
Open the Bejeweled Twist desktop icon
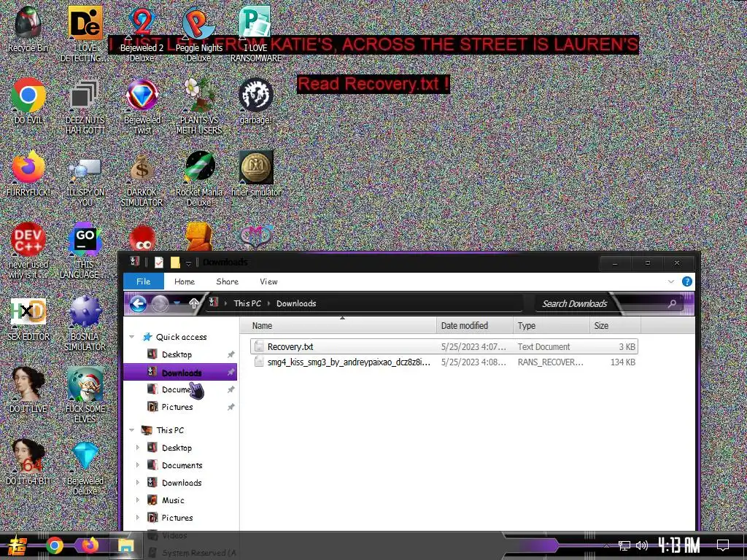(142, 106)
